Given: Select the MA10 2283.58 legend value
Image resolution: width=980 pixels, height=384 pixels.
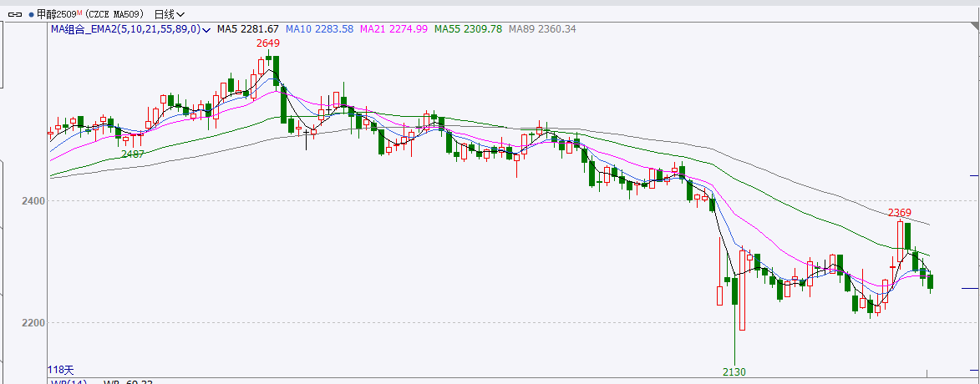Looking at the screenshot, I should (x=319, y=28).
